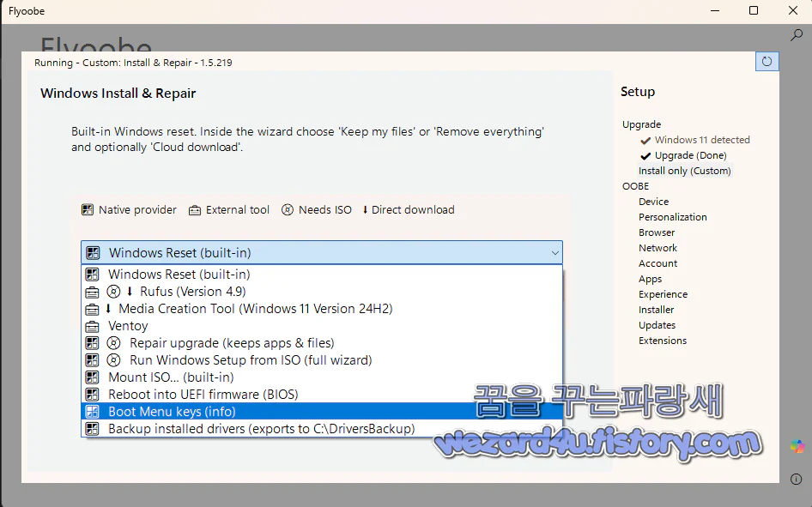Open the Upgrade section in Setup

[x=642, y=124]
